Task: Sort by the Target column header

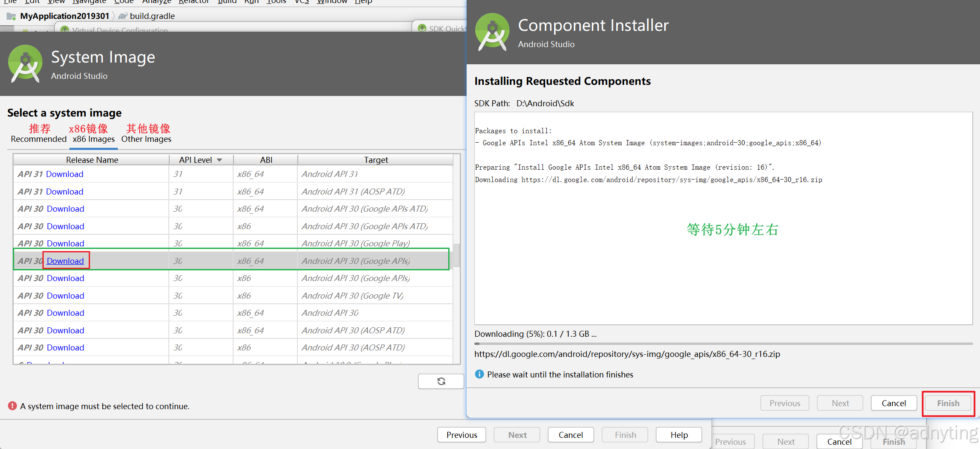Action: [376, 160]
